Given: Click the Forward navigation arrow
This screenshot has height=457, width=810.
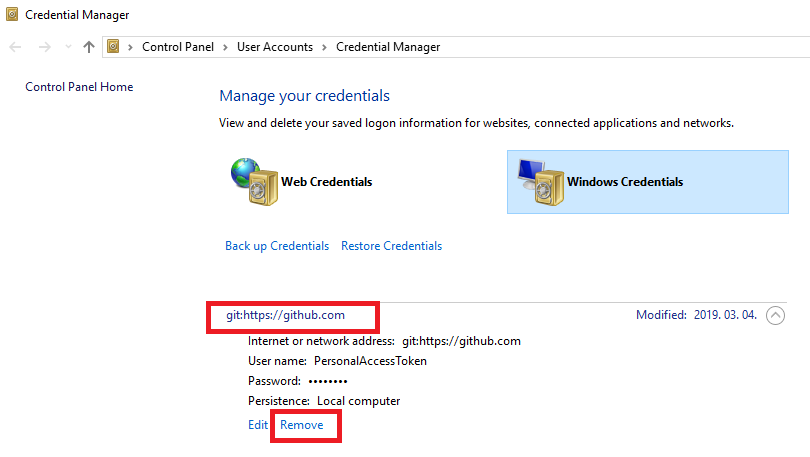Looking at the screenshot, I should [44, 47].
